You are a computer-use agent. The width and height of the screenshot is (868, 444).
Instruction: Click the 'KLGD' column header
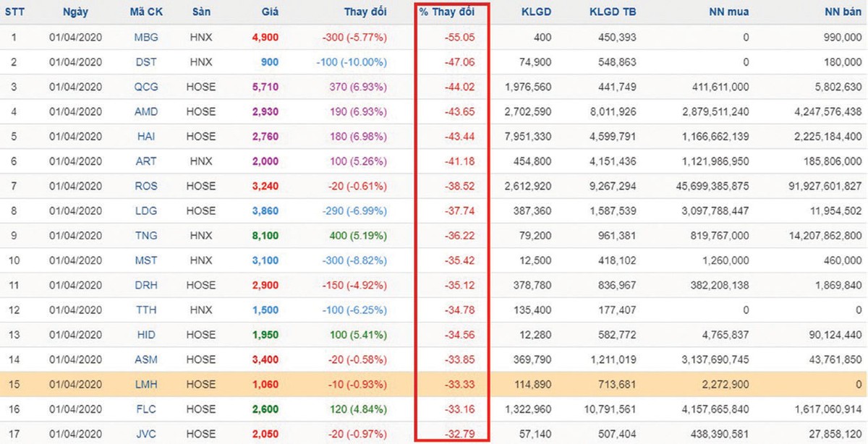coord(535,12)
